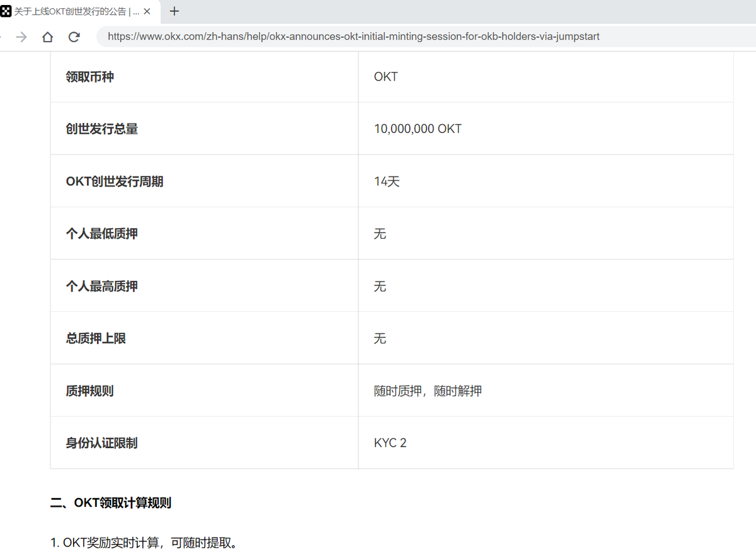The height and width of the screenshot is (554, 756).
Task: Select the 无 value for 个人最高质押
Action: pos(380,286)
